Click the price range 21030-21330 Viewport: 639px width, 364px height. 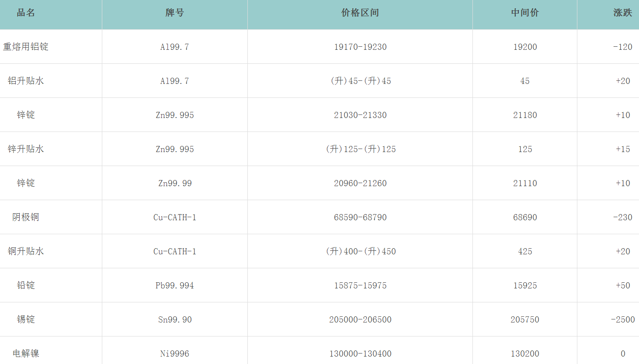[x=360, y=115]
